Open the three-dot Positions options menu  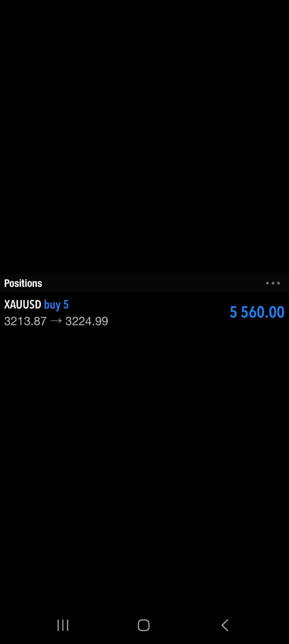[273, 283]
